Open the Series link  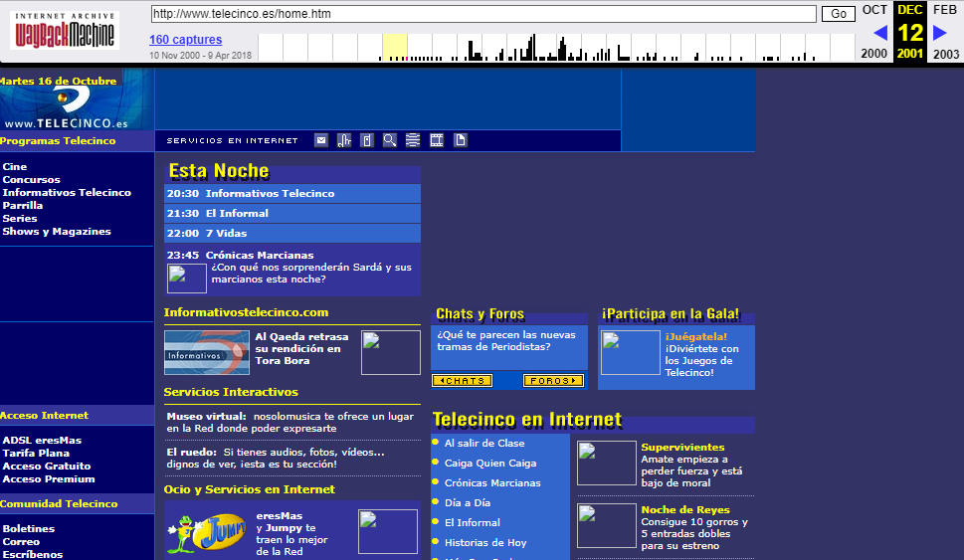tap(20, 218)
